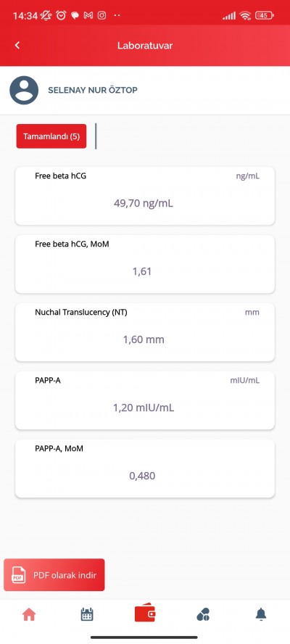
Task: Open the notification bell icon
Action: pyautogui.click(x=261, y=614)
